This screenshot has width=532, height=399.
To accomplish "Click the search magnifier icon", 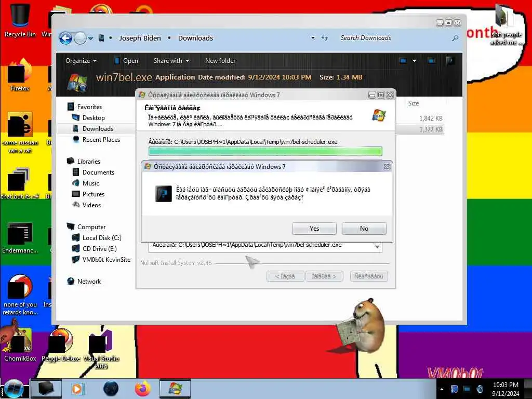I will [x=455, y=38].
